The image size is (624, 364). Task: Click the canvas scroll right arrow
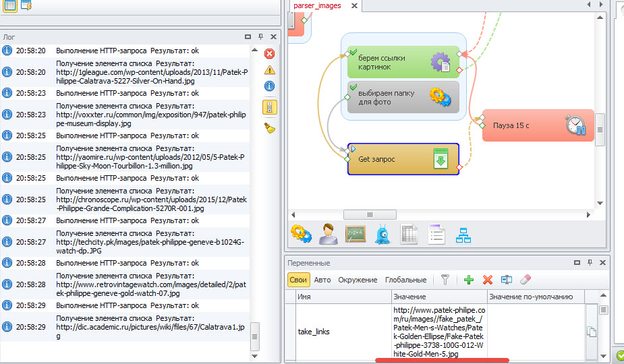588,215
